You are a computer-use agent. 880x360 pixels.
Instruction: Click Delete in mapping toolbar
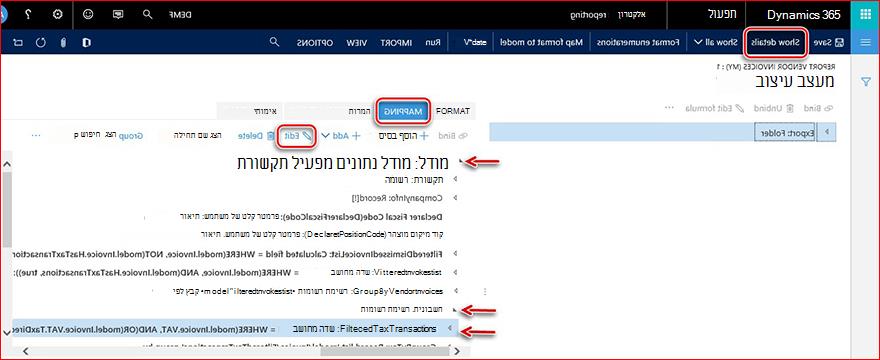click(x=256, y=135)
